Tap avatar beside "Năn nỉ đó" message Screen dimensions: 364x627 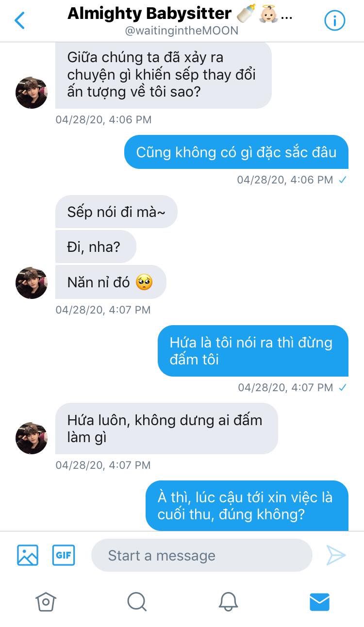click(x=32, y=283)
